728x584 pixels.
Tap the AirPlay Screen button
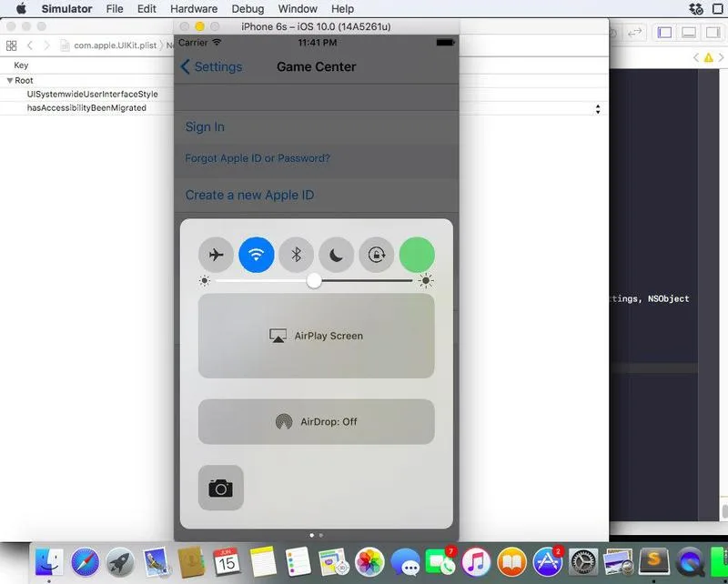click(x=316, y=336)
